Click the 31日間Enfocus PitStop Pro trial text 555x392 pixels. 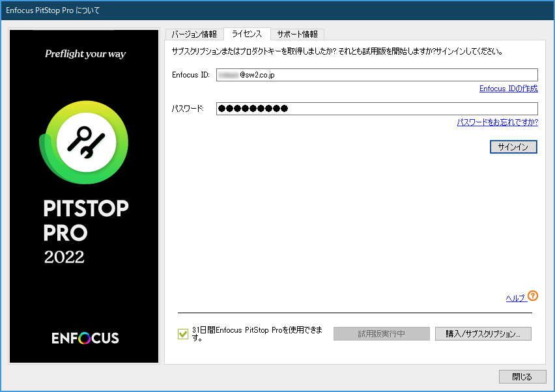[257, 334]
